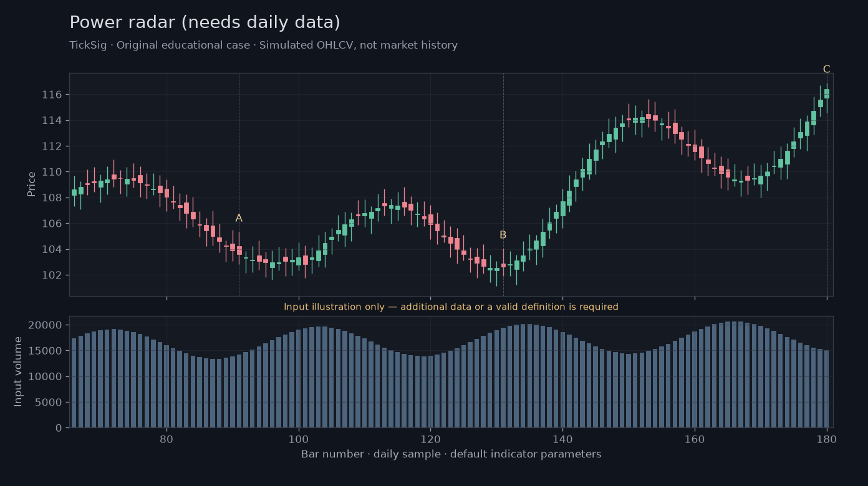868x486 pixels.
Task: Click volume axis tick label 0
Action: coord(59,428)
